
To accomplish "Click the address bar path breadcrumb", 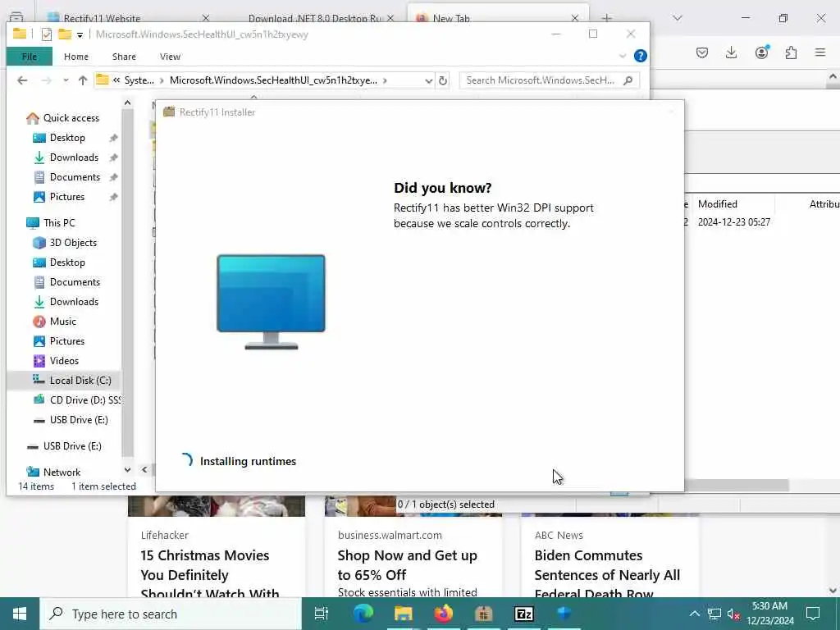I will 273,80.
